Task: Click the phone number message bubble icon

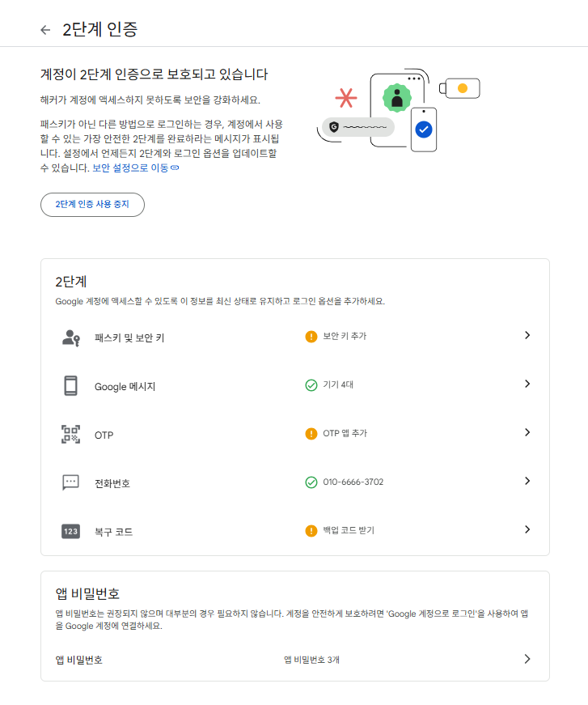Action: click(x=70, y=483)
